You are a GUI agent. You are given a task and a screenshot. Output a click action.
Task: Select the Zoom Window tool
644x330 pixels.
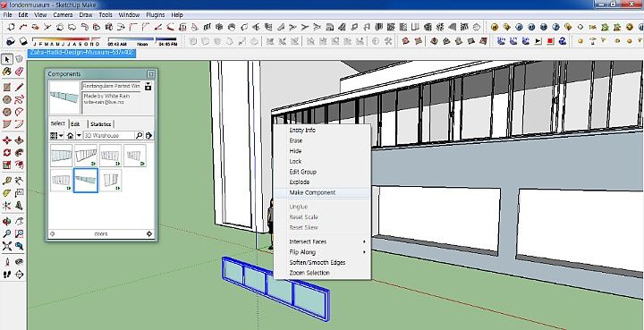20,234
